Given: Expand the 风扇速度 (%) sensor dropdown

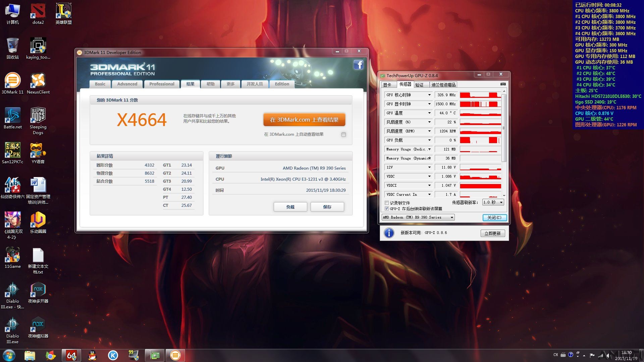Looking at the screenshot, I should click(x=429, y=122).
